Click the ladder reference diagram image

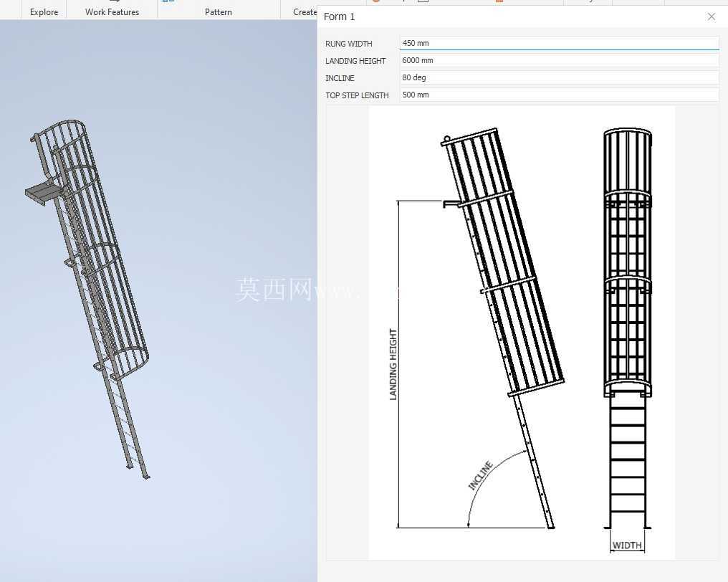click(x=522, y=333)
